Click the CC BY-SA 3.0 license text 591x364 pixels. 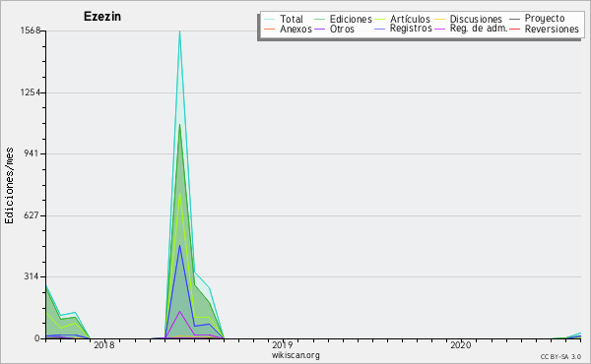pyautogui.click(x=560, y=357)
